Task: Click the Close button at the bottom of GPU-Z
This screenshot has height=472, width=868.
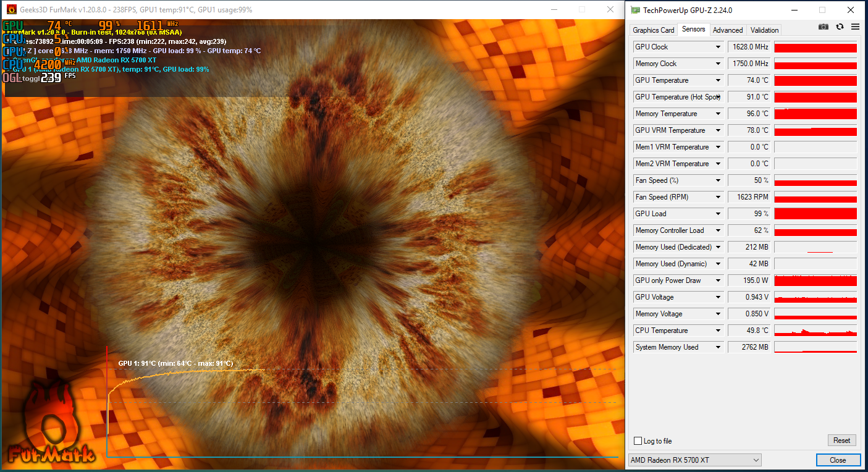Action: (x=838, y=460)
